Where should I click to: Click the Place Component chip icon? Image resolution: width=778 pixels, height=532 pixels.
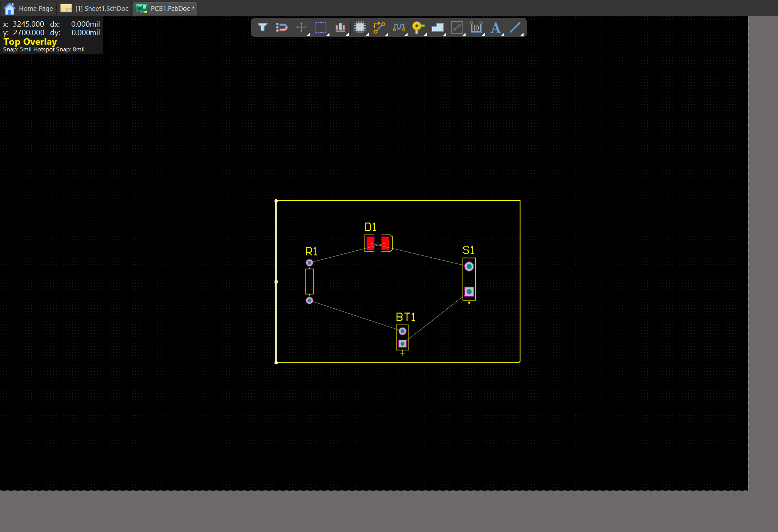(360, 27)
